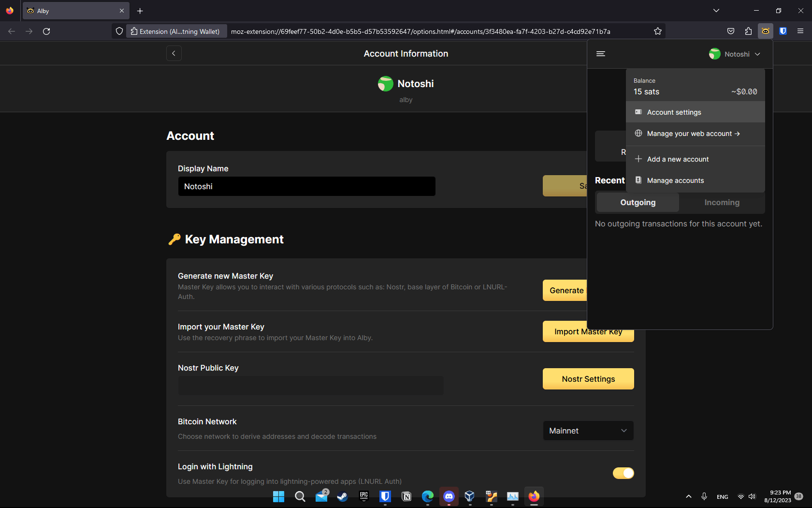This screenshot has height=508, width=812.
Task: Go back using the Account Information arrow
Action: click(174, 53)
